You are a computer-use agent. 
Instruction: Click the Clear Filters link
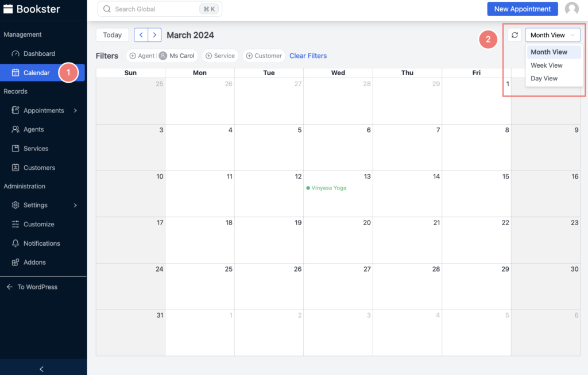308,55
